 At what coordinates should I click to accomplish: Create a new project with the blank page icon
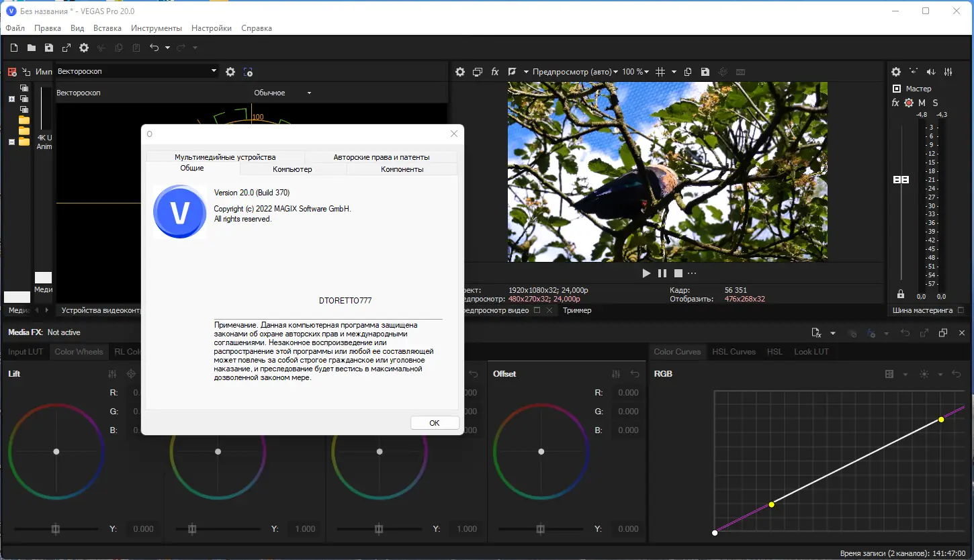click(14, 48)
